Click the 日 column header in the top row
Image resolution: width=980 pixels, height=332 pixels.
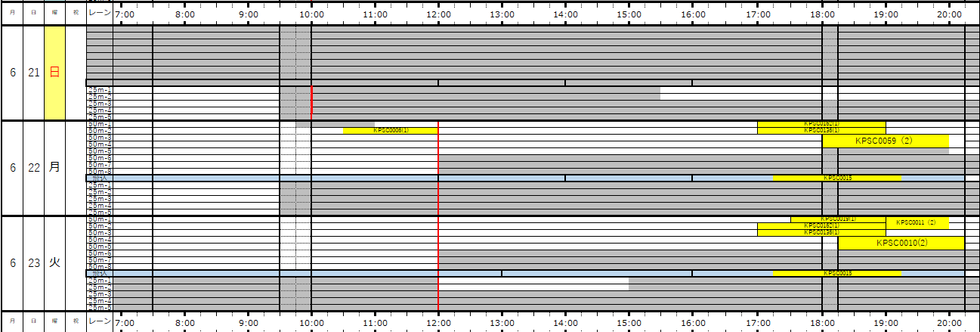click(34, 13)
